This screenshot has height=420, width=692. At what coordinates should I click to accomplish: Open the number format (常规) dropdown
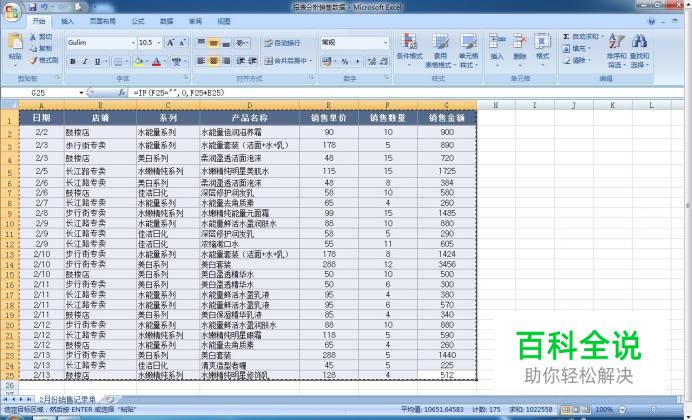tap(386, 43)
